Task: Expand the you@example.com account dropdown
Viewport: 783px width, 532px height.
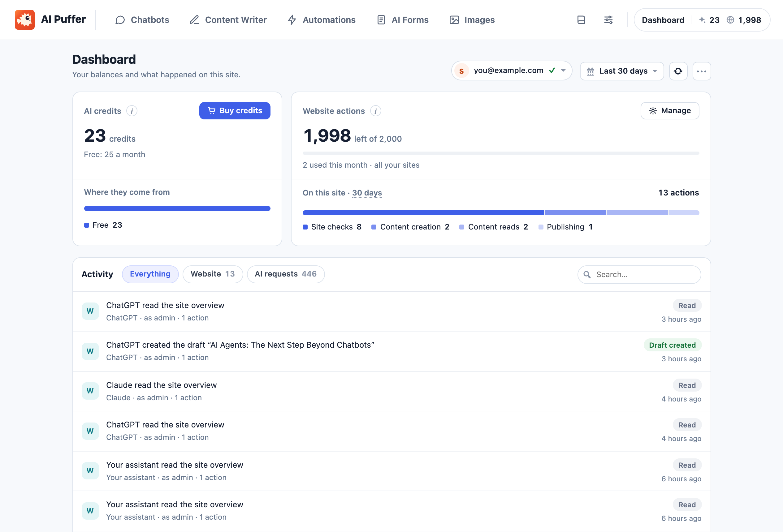Action: pyautogui.click(x=512, y=71)
